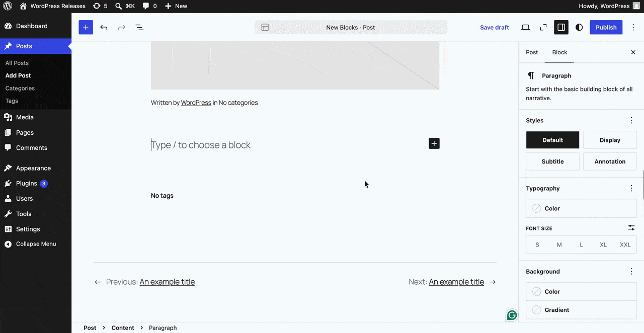644x333 pixels.
Task: Apply the Display paragraph style
Action: [610, 140]
